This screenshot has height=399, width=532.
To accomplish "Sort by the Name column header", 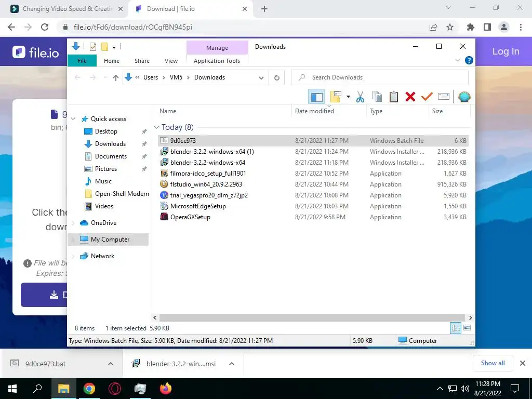I will tap(168, 111).
